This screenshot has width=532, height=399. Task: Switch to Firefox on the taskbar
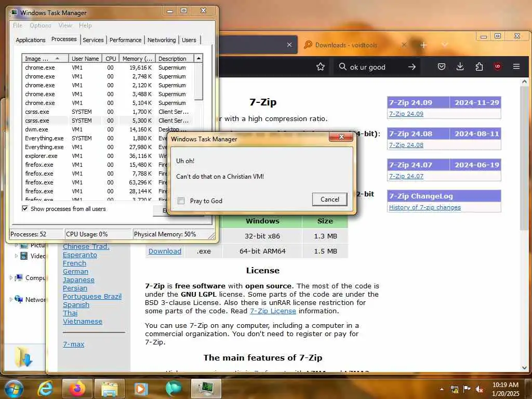(77, 389)
